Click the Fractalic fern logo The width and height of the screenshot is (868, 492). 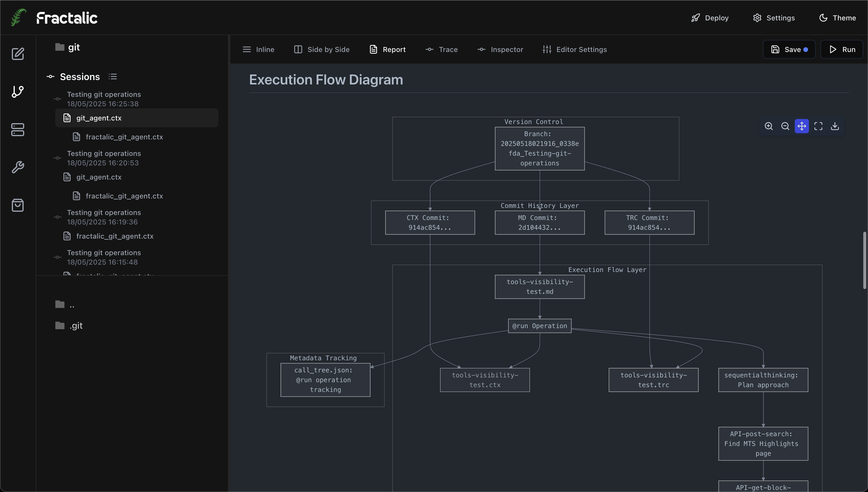tap(18, 17)
